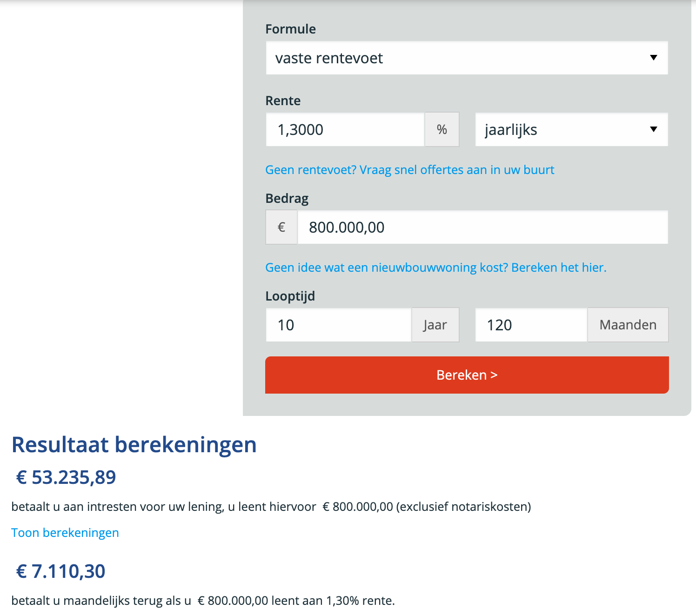696x616 pixels.
Task: Click the Resultaat berekeningen heading
Action: click(x=134, y=445)
